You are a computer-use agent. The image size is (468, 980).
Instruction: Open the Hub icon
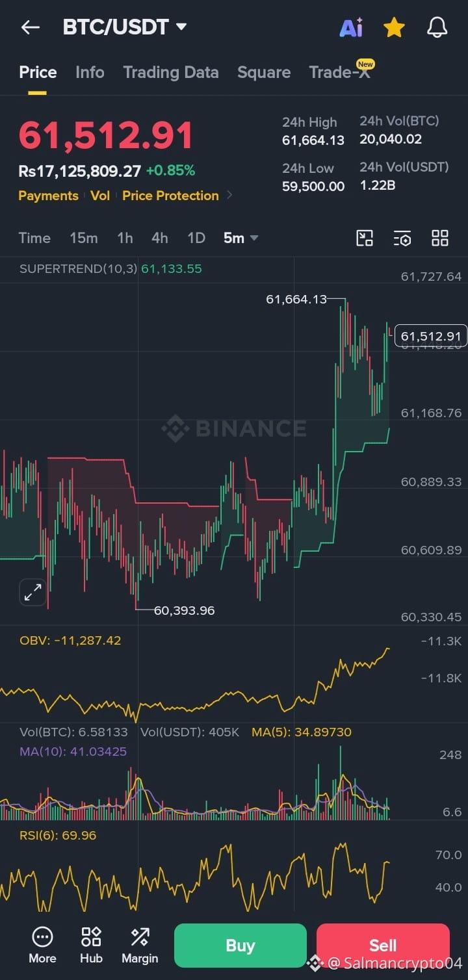[91, 945]
